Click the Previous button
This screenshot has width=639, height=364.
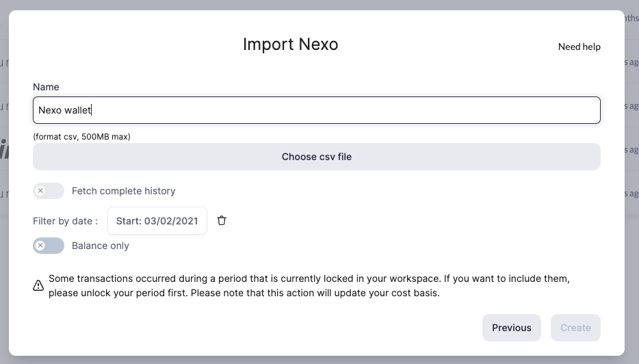(x=512, y=328)
